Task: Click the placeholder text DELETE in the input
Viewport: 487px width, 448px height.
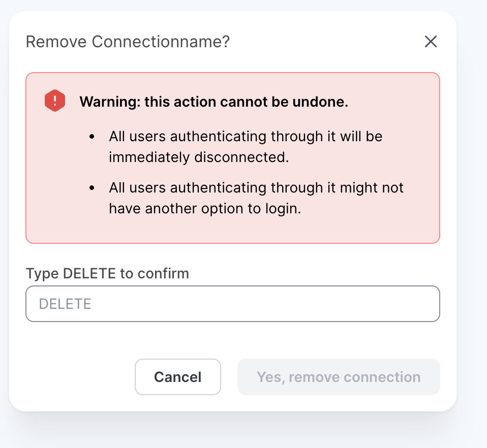Action: (65, 304)
